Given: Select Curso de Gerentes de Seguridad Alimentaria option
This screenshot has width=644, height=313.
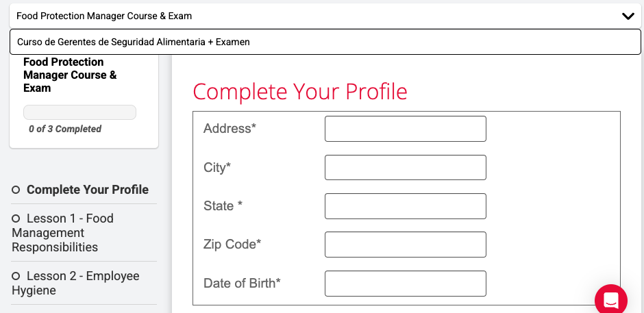Looking at the screenshot, I should point(325,42).
